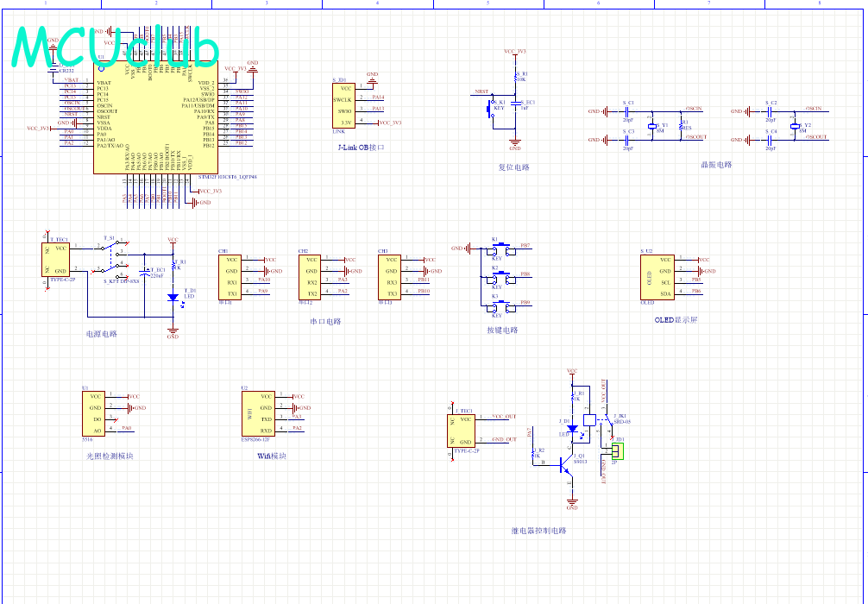Select the K3 key switch

pos(496,305)
